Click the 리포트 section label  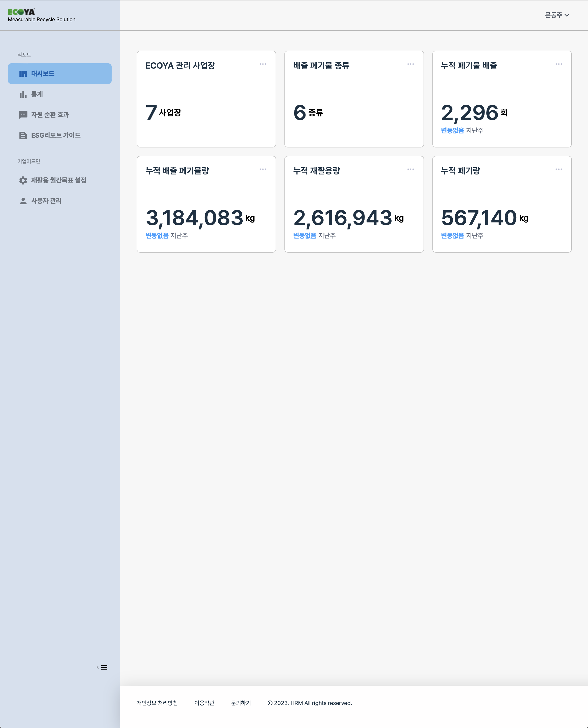[24, 55]
